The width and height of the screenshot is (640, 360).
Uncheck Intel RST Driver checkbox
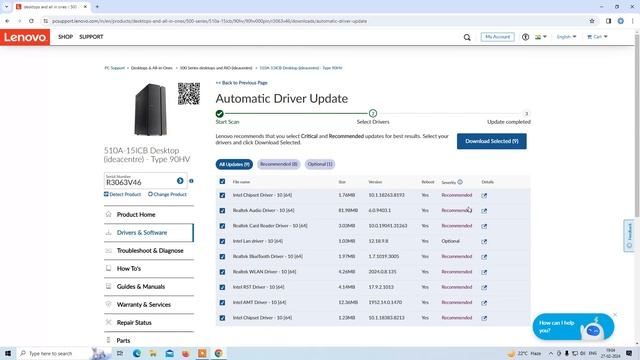pyautogui.click(x=222, y=287)
